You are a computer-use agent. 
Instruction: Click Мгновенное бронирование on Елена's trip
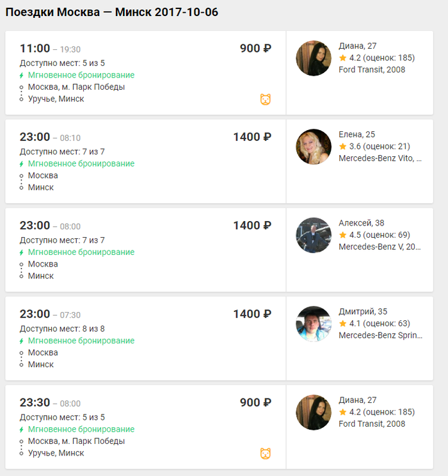click(81, 164)
